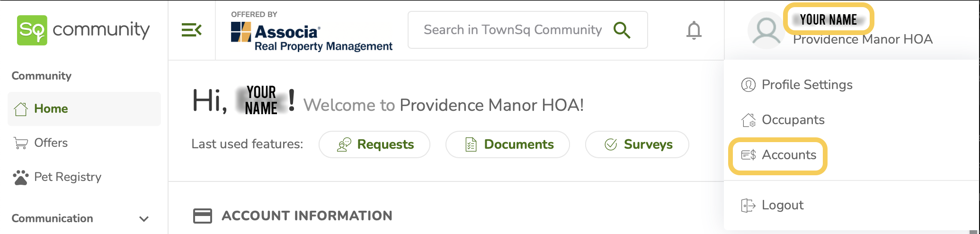Choose Accounts in the user menu
Viewport: 980px width, 234px height.
coord(788,155)
